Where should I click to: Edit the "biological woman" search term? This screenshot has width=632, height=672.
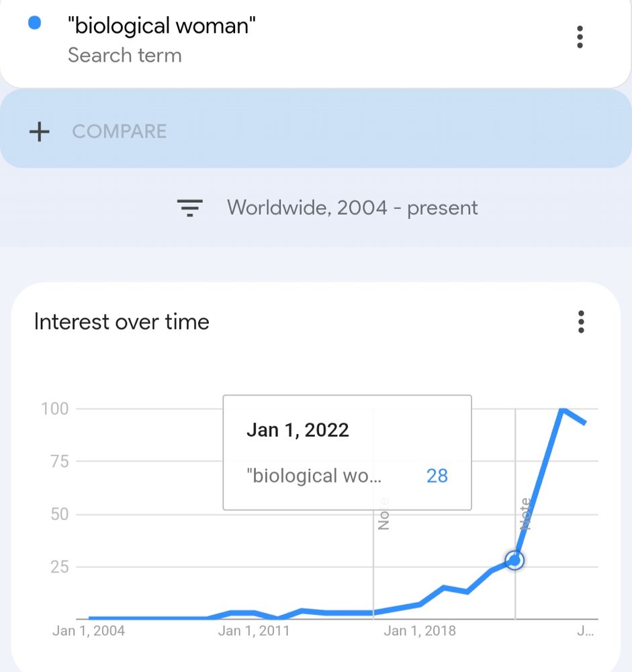coord(161,26)
